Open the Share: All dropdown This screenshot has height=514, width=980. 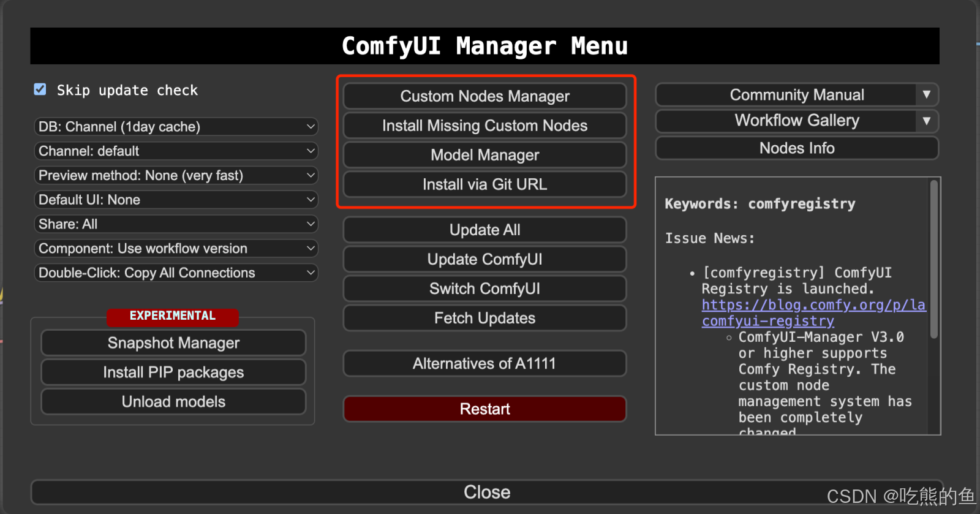click(176, 224)
